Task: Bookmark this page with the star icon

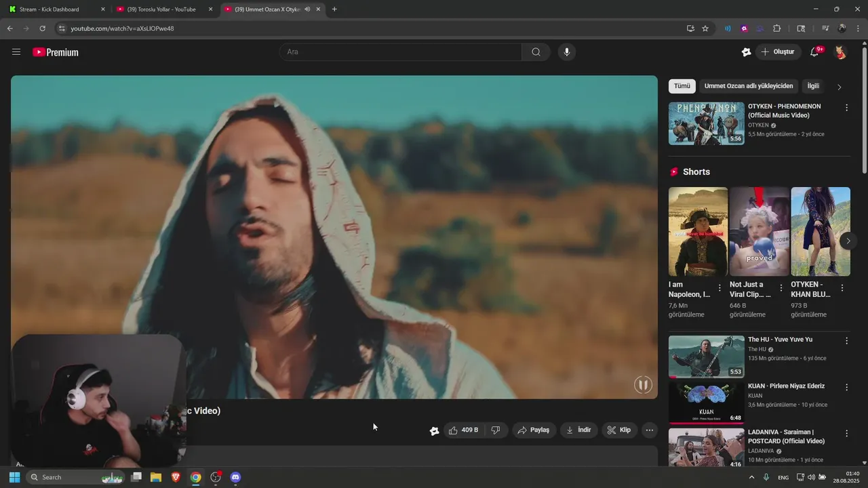Action: [x=705, y=28]
